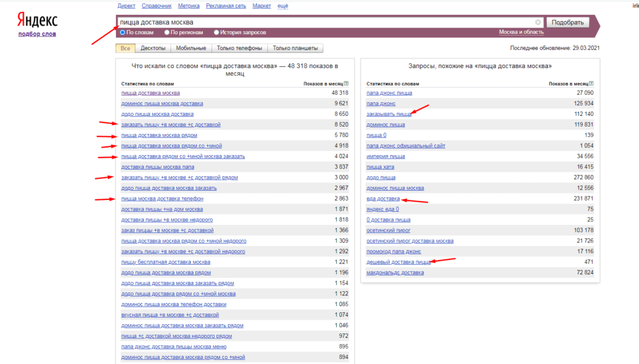Open the пицца москва доставка телефон query
This screenshot has width=639, height=364.
(x=162, y=198)
